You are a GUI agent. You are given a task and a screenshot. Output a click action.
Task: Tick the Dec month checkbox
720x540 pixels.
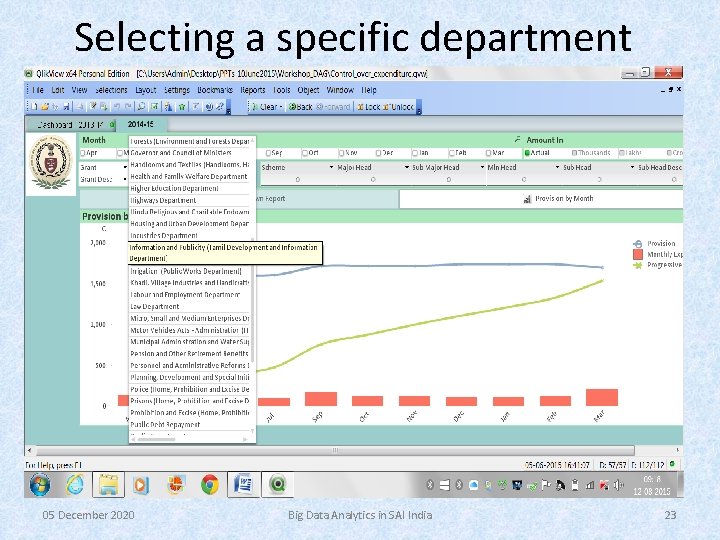(378, 153)
